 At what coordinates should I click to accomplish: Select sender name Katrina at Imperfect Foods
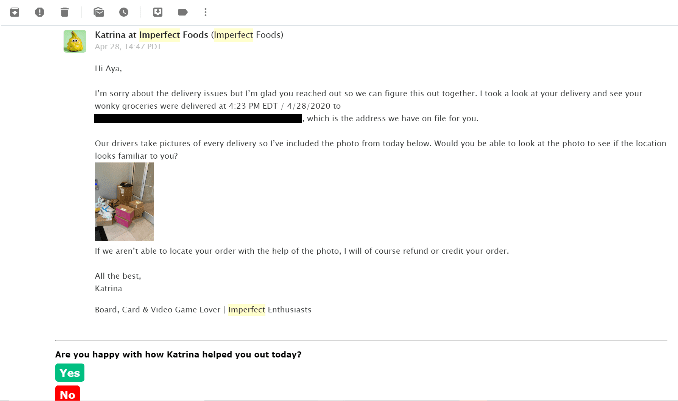[151, 35]
